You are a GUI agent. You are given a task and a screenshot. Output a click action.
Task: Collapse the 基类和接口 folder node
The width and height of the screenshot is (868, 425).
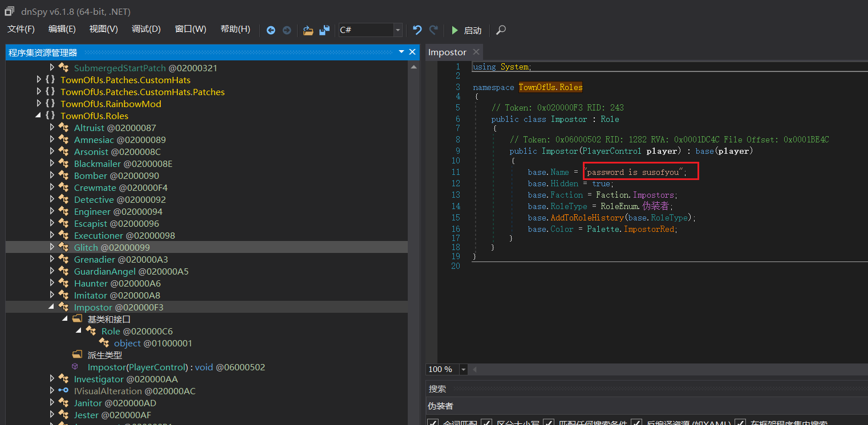click(x=65, y=319)
